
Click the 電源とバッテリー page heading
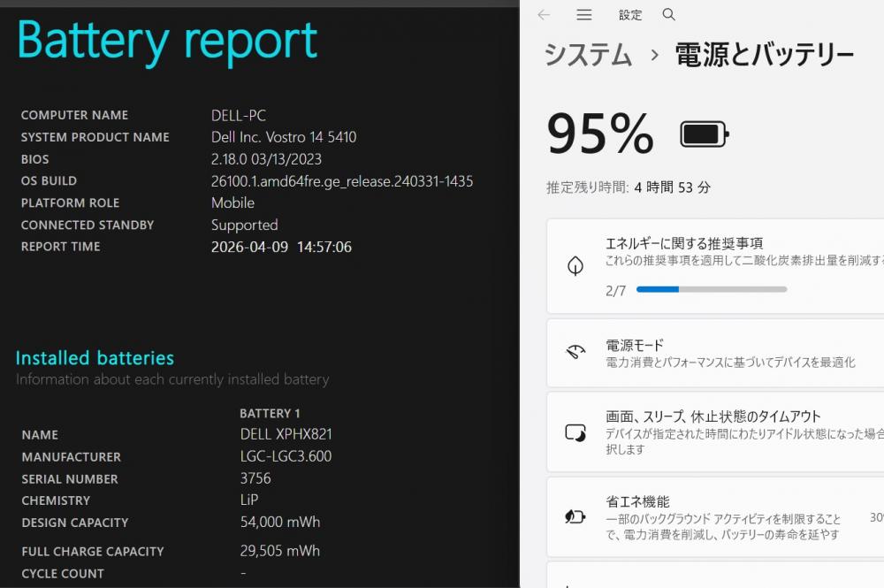(765, 55)
